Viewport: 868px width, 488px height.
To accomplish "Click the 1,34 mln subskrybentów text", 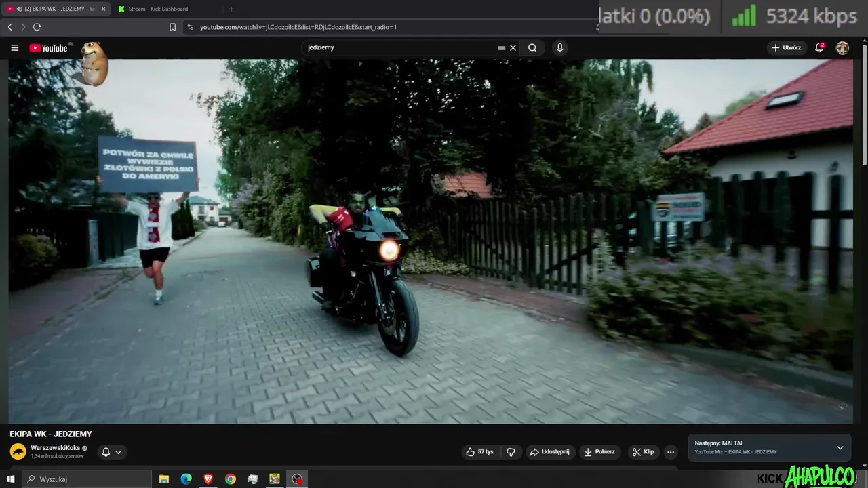I will pyautogui.click(x=57, y=456).
